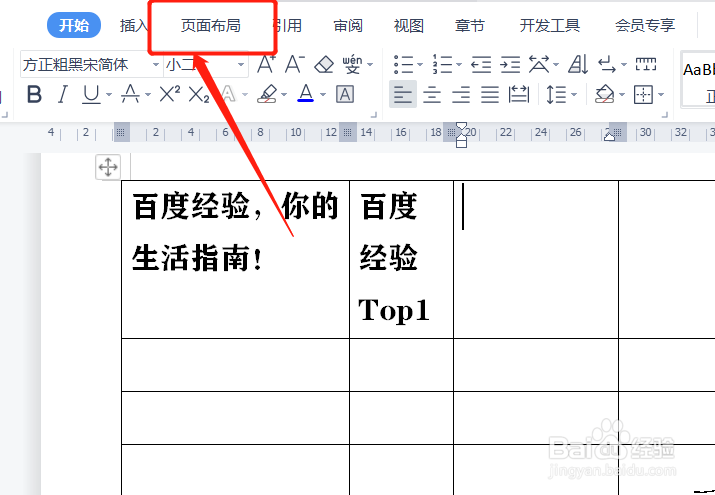The height and width of the screenshot is (495, 715).
Task: Open the 审阅 tab
Action: [x=348, y=26]
